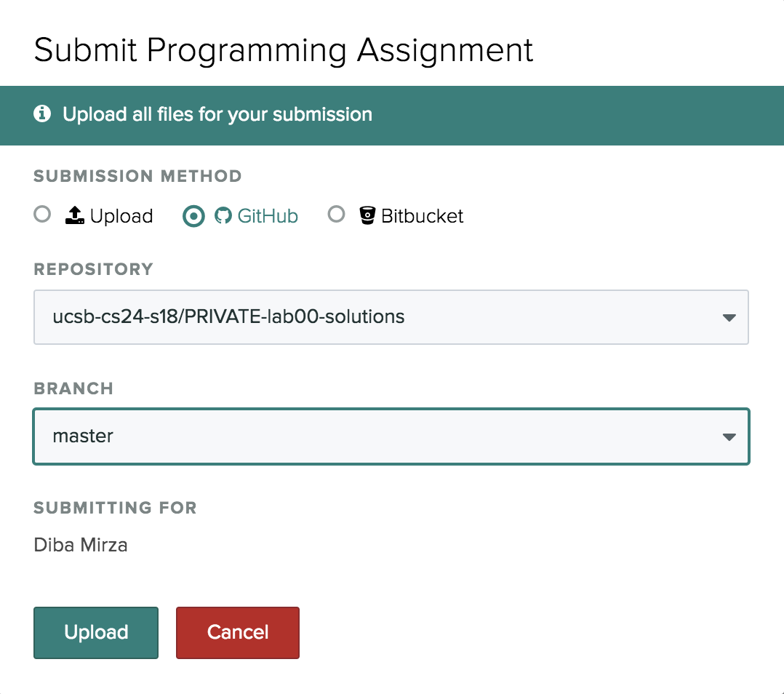This screenshot has width=784, height=694.
Task: Select the Bitbucket submission method
Action: [336, 215]
